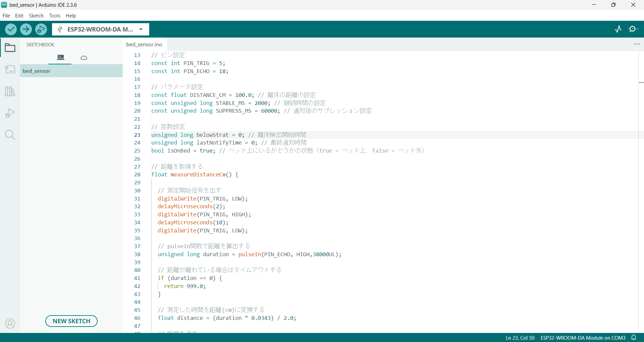This screenshot has width=644, height=342.
Task: Click the SKETCHBOOK panel heading
Action: coord(40,45)
